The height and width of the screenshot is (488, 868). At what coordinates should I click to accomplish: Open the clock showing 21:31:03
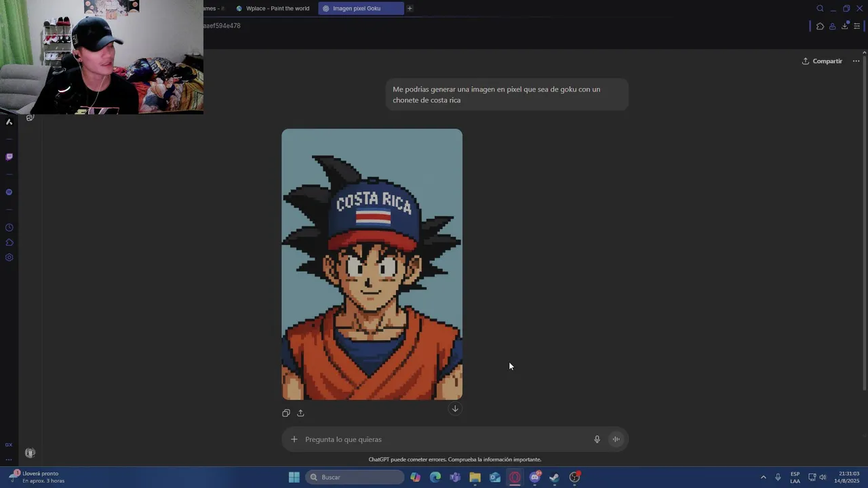(848, 477)
